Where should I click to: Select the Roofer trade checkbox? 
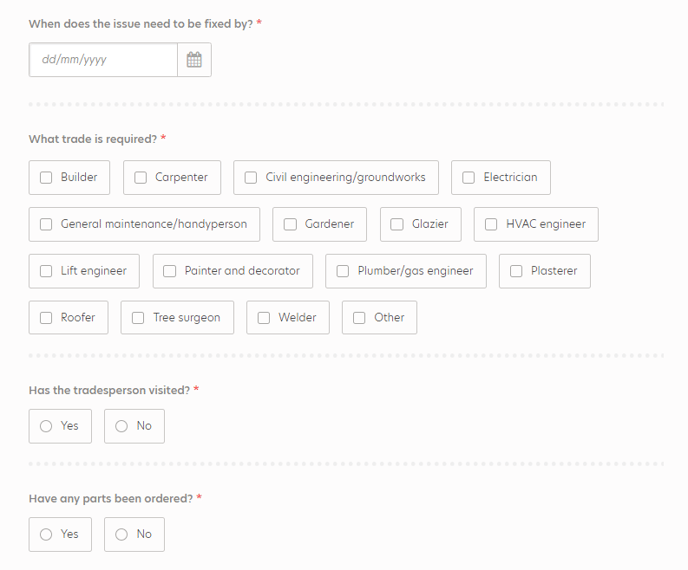46,318
